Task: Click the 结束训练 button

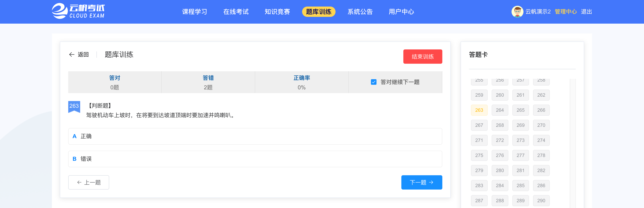Action: pyautogui.click(x=422, y=57)
